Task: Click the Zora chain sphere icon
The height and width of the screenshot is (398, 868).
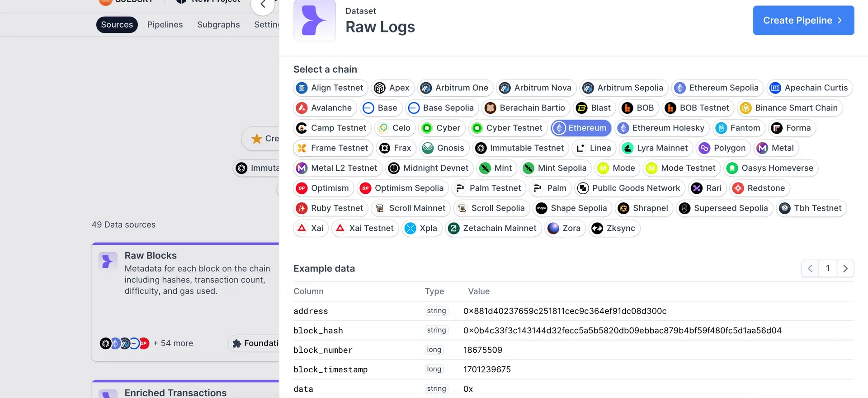Action: [x=553, y=229]
